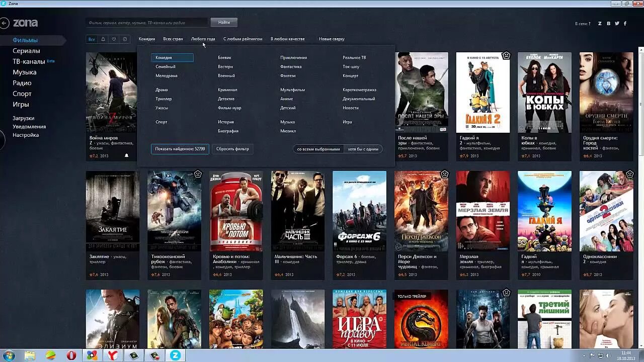Open the sidebar Музыка section
The height and width of the screenshot is (362, 644).
point(24,72)
